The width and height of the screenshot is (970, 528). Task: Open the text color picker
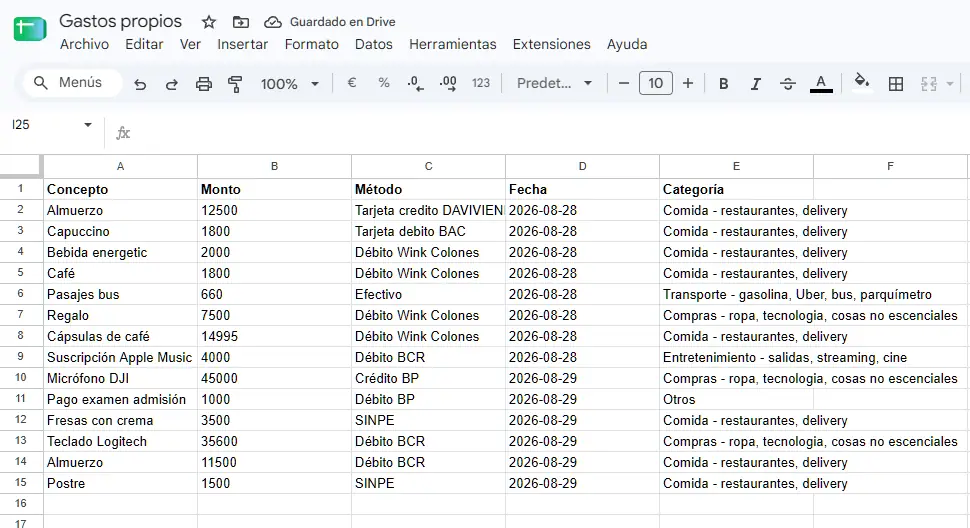[x=821, y=83]
